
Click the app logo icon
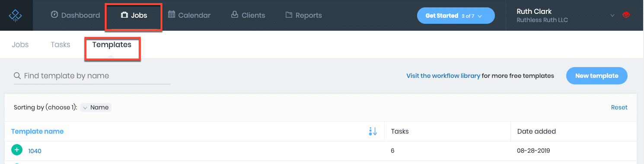[15, 16]
